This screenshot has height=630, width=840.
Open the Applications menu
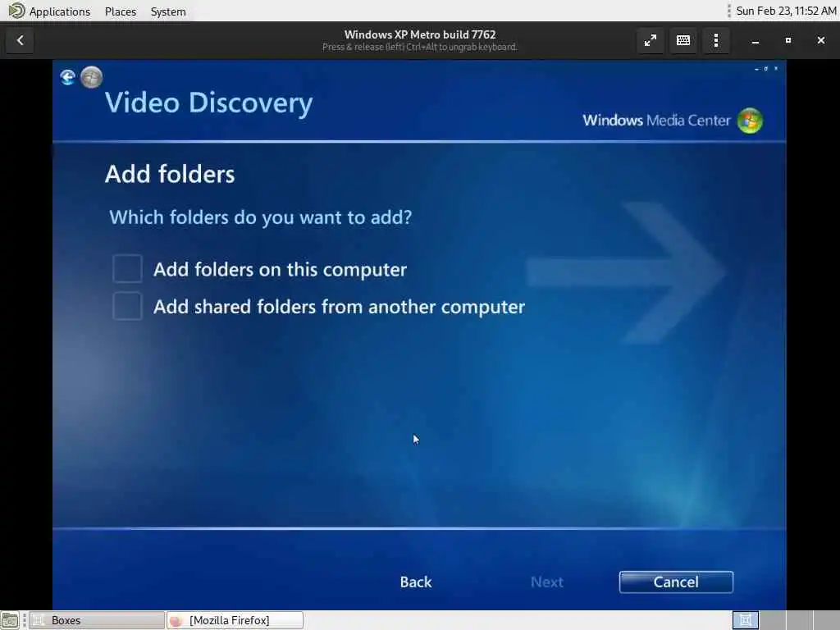tap(59, 11)
